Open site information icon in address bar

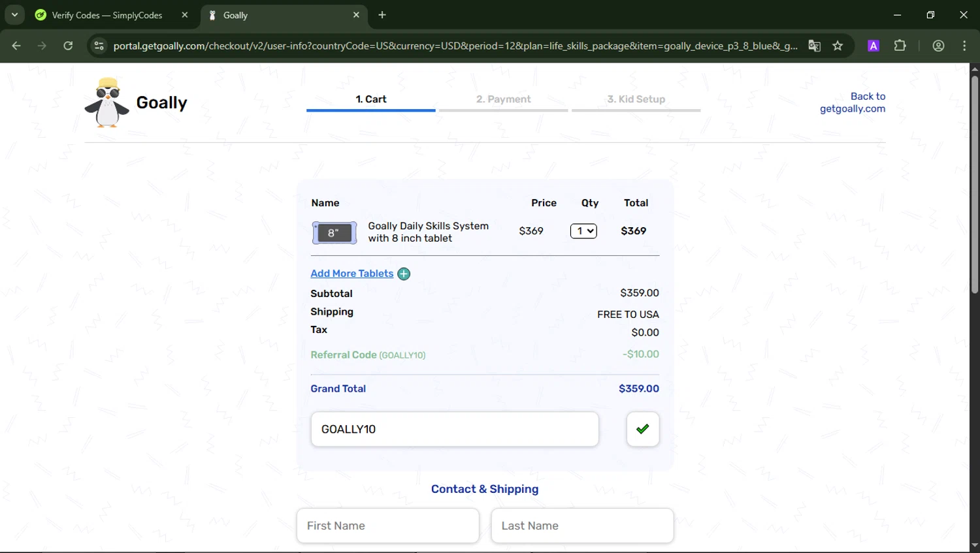click(99, 46)
